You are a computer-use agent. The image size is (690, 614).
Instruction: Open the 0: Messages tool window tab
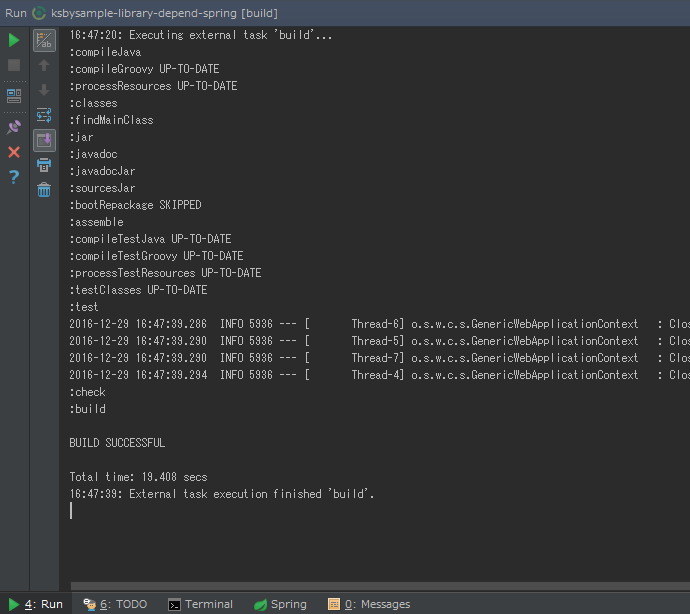coord(369,604)
